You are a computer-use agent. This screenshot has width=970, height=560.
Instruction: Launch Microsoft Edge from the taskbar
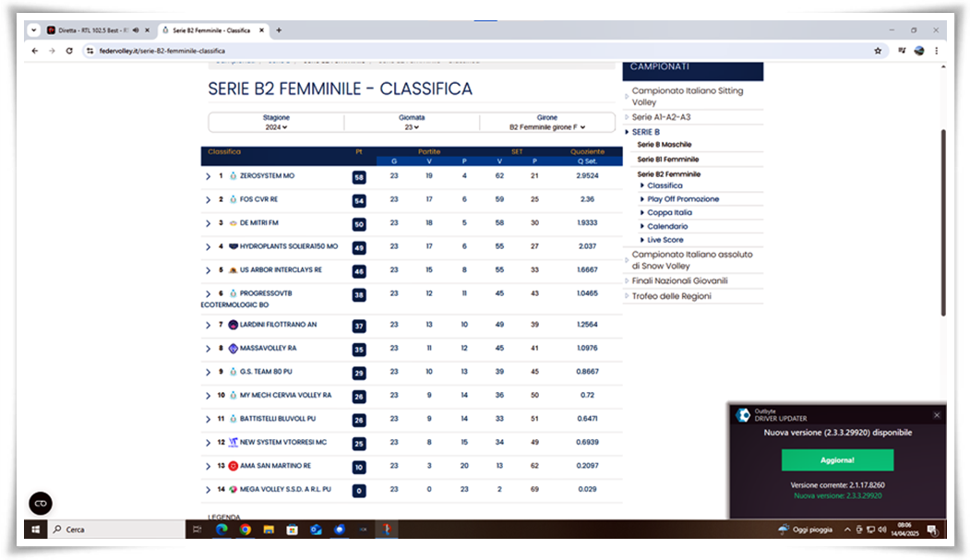pos(222,530)
